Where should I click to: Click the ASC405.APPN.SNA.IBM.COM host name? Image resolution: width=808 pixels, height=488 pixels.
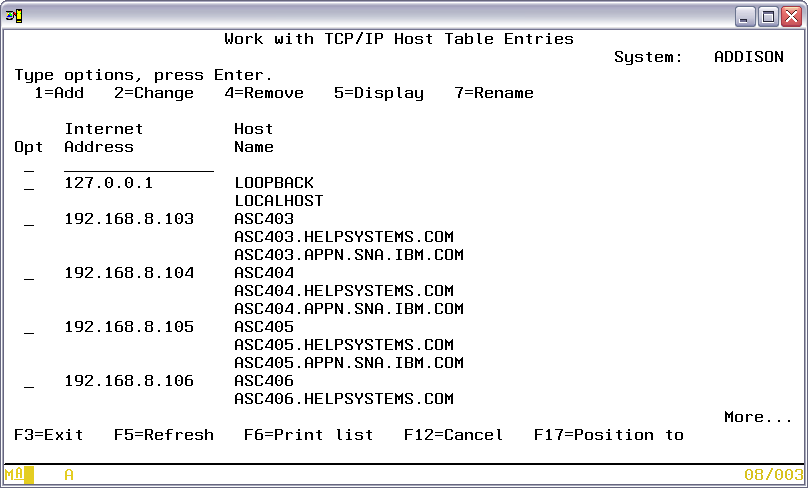[x=348, y=363]
